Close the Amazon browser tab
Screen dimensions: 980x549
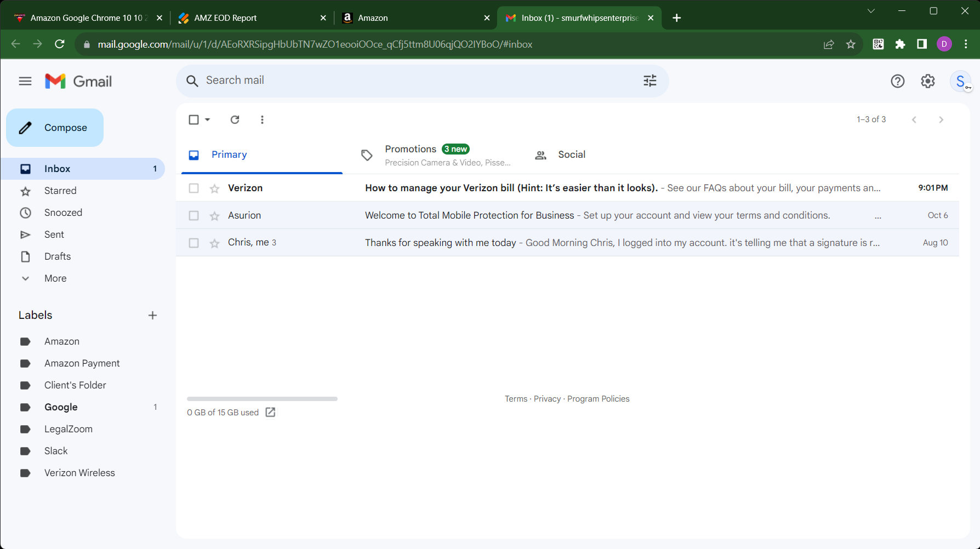click(487, 18)
